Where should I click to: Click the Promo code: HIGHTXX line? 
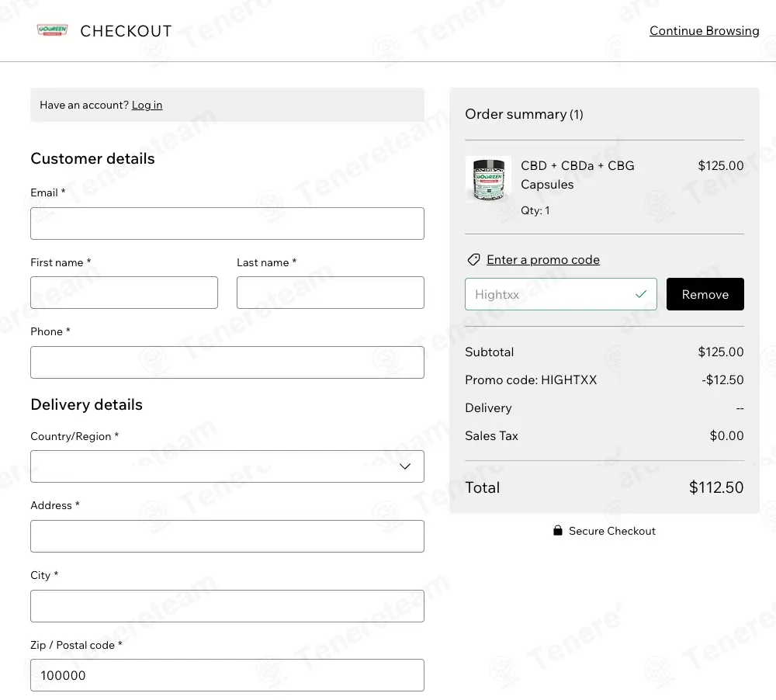(x=531, y=379)
